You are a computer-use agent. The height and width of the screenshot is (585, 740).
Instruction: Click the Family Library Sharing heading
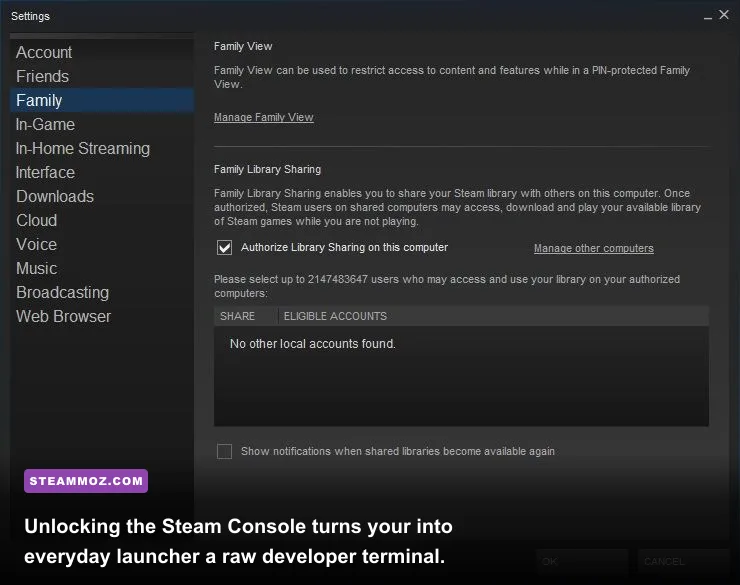pos(267,169)
